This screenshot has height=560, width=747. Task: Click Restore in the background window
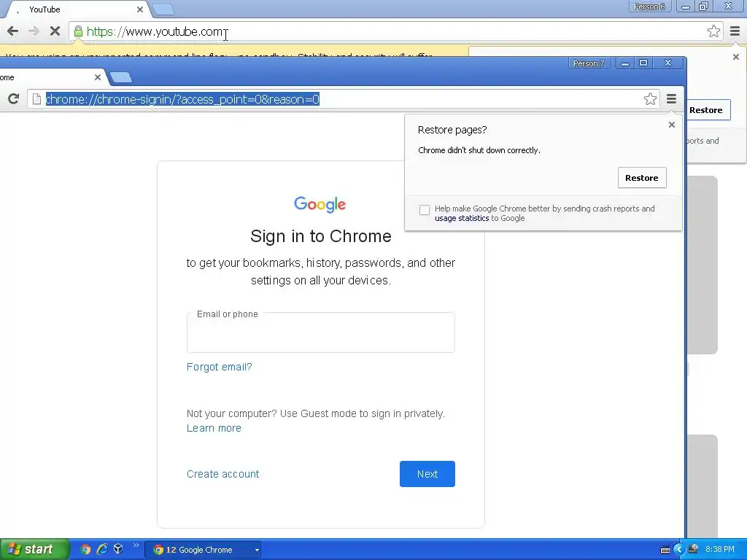pos(708,110)
